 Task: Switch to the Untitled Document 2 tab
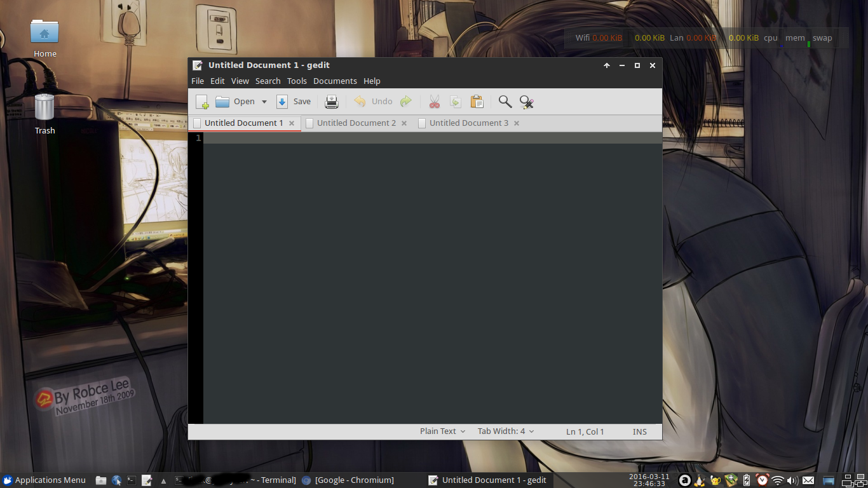(356, 123)
